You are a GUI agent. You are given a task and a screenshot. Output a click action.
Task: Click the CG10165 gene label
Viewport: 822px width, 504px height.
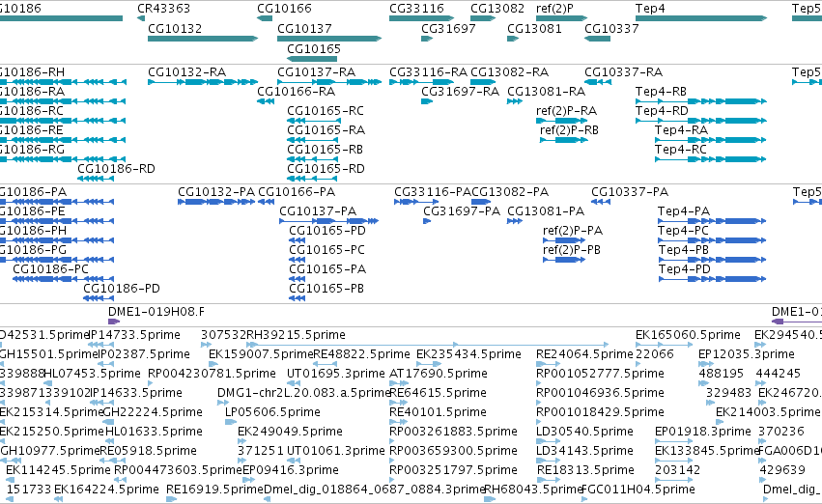pyautogui.click(x=314, y=48)
